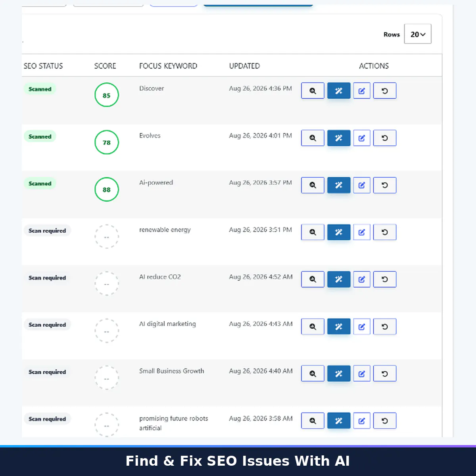Image resolution: width=476 pixels, height=476 pixels.
Task: Run AI wand on promising future robots row
Action: [339, 421]
